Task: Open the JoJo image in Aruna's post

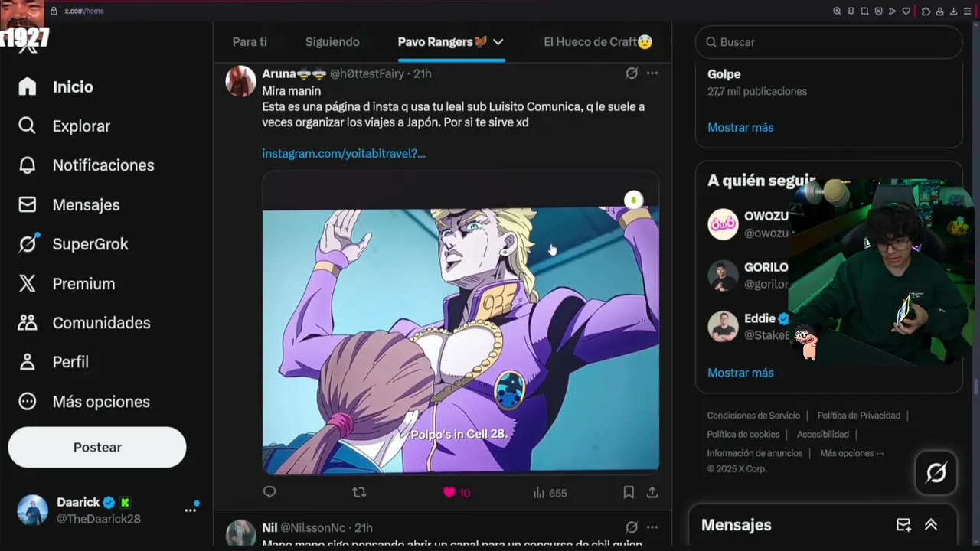Action: point(460,337)
